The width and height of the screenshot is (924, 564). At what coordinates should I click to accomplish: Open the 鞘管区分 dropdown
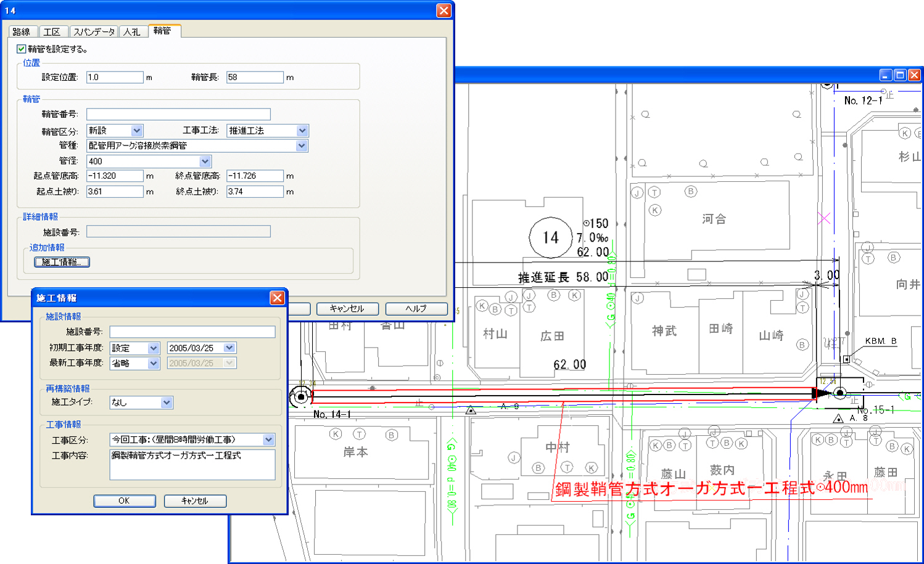[x=137, y=131]
